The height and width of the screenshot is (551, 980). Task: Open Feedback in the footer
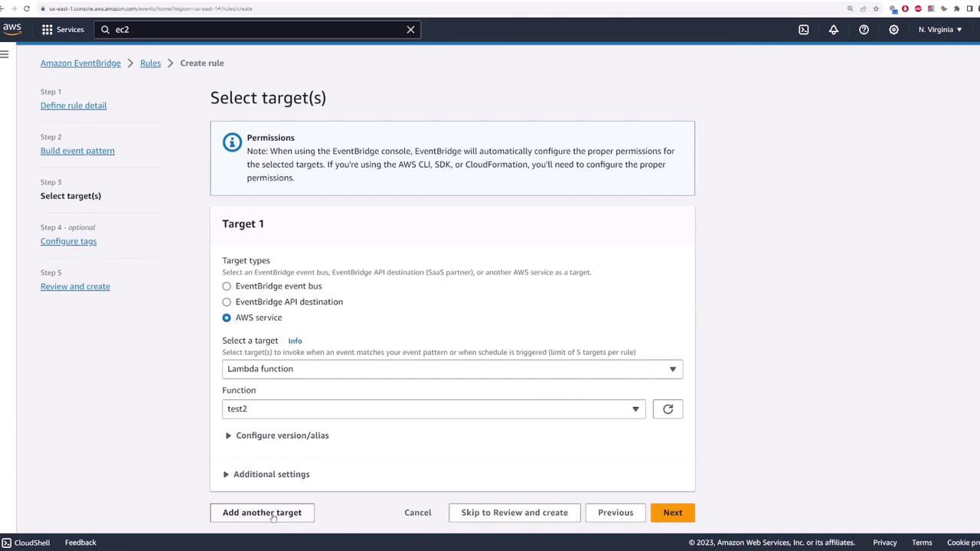point(80,543)
